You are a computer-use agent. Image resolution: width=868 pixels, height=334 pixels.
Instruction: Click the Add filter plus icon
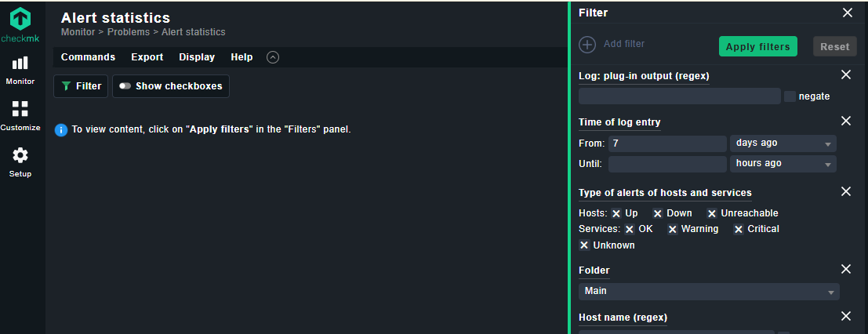[x=587, y=45]
